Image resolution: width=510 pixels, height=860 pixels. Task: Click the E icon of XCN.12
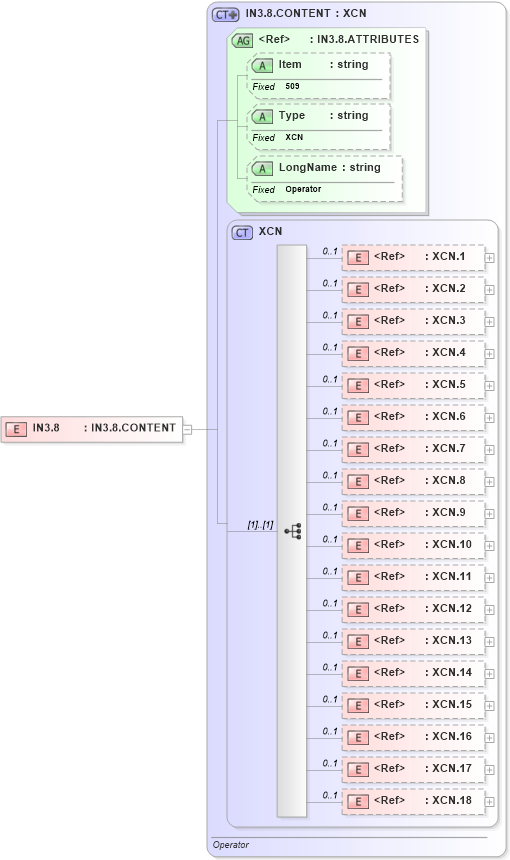[x=358, y=609]
